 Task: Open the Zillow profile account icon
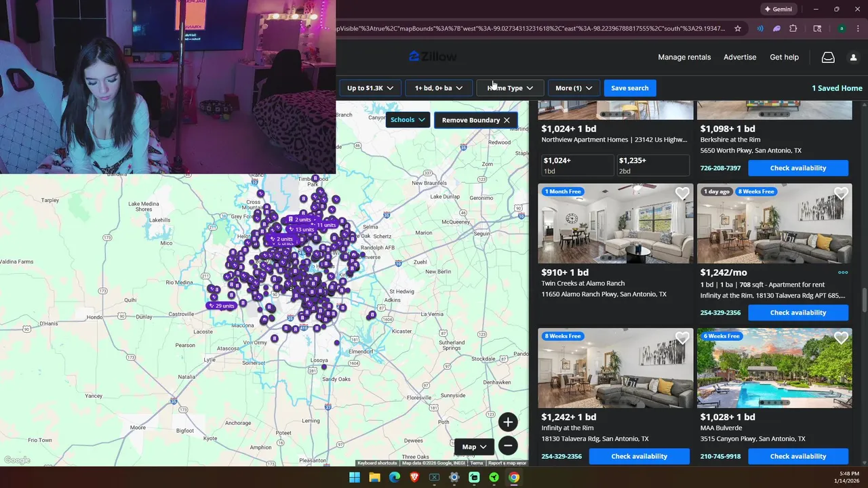click(x=853, y=58)
